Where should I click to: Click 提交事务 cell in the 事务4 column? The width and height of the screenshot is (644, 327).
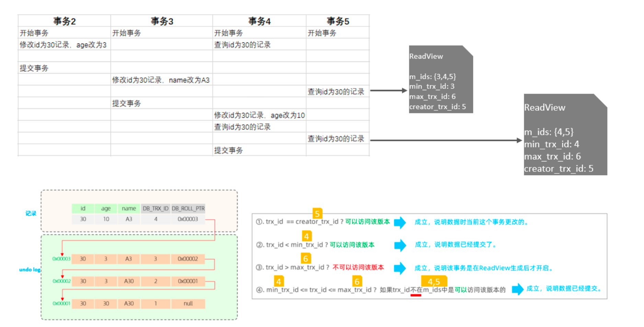pyautogui.click(x=259, y=150)
